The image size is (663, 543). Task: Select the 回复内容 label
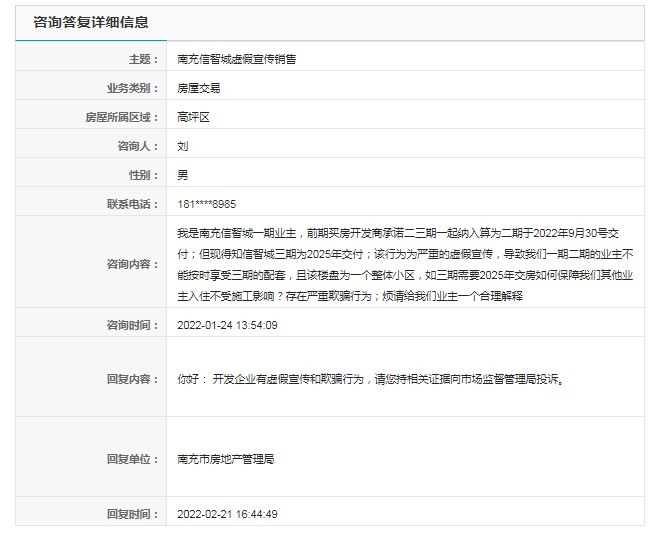point(133,379)
